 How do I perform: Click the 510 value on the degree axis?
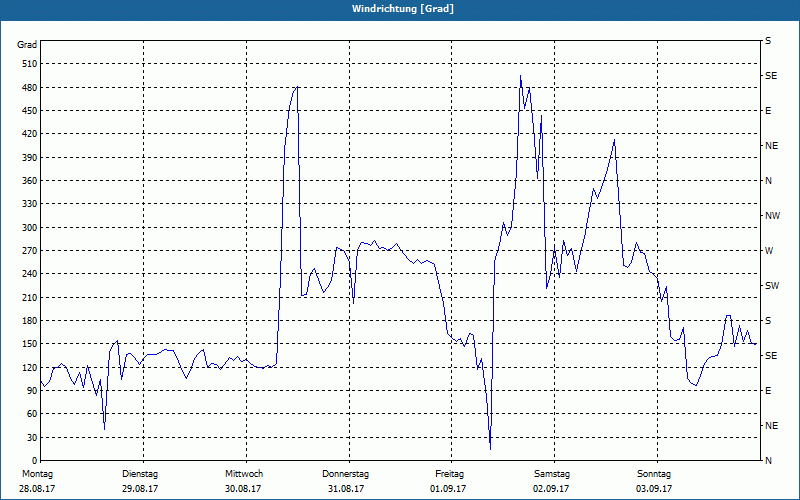point(30,64)
